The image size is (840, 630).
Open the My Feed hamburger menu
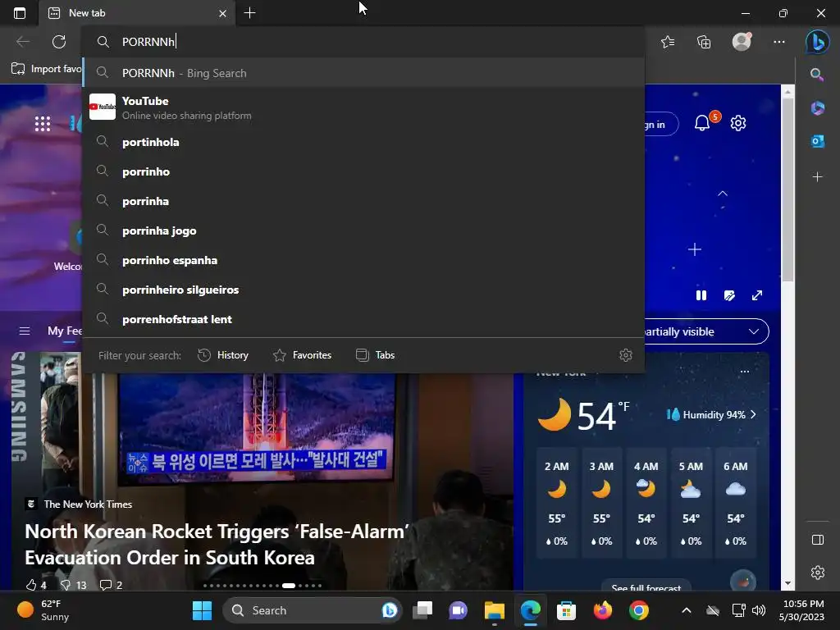click(24, 331)
